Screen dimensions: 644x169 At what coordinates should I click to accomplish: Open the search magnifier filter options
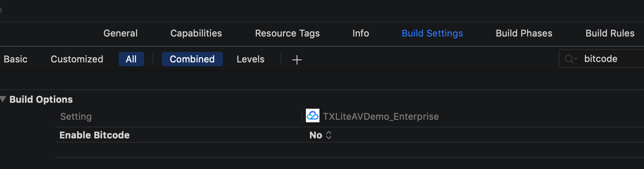tap(571, 59)
